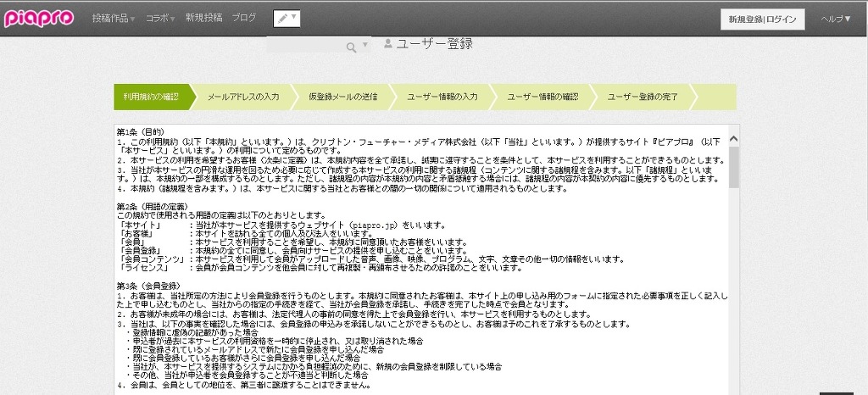Select the ユーザー情報の入力 step
868x395 pixels.
click(442, 97)
